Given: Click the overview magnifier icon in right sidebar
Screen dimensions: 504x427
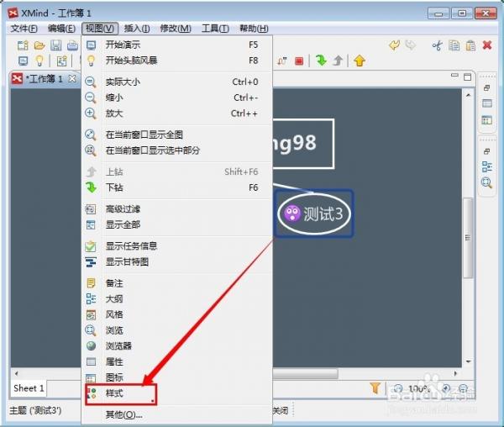Looking at the screenshot, I should click(486, 183).
